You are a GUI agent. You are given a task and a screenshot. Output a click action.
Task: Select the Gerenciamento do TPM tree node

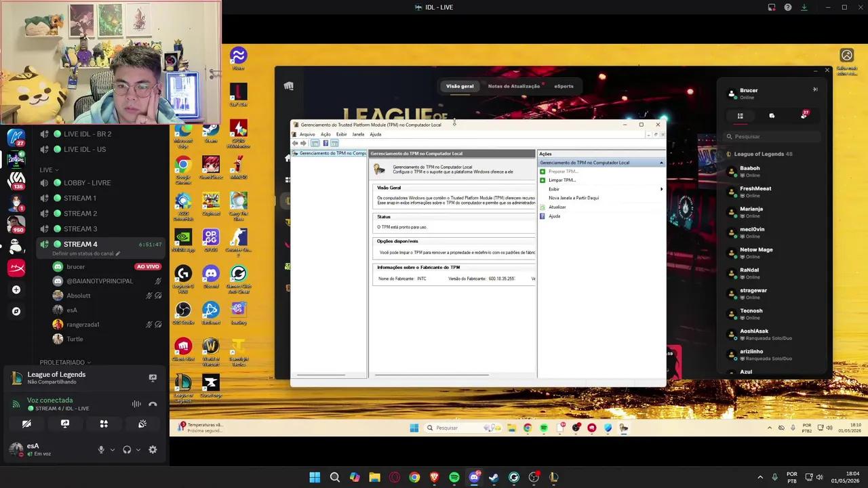click(x=330, y=153)
